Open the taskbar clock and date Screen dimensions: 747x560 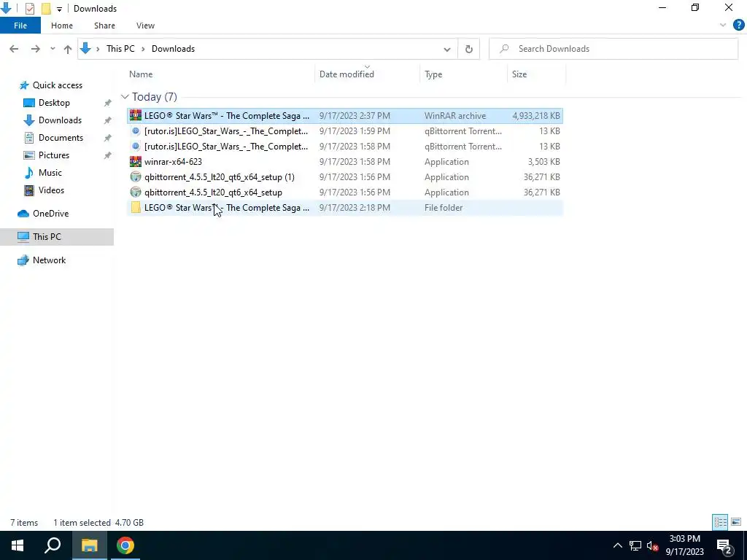coord(684,545)
